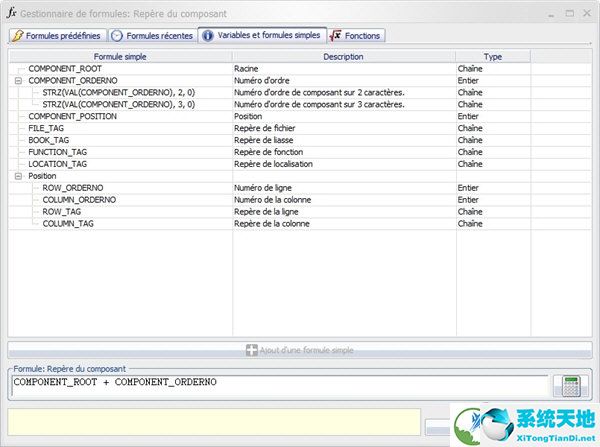
Task: Click the yellow message area below the formula
Action: 214,422
